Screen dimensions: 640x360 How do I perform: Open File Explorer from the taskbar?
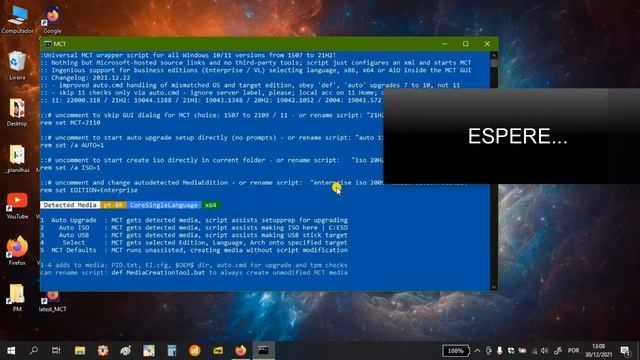coord(80,351)
